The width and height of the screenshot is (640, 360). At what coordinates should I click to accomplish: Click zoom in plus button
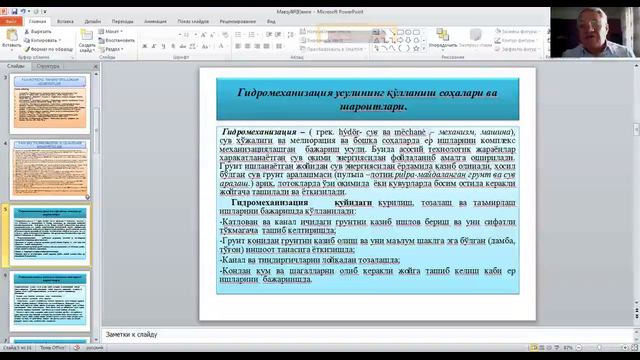[x=625, y=348]
